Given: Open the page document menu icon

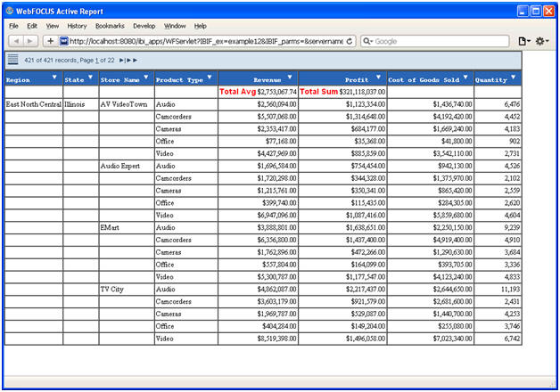Looking at the screenshot, I should point(524,41).
